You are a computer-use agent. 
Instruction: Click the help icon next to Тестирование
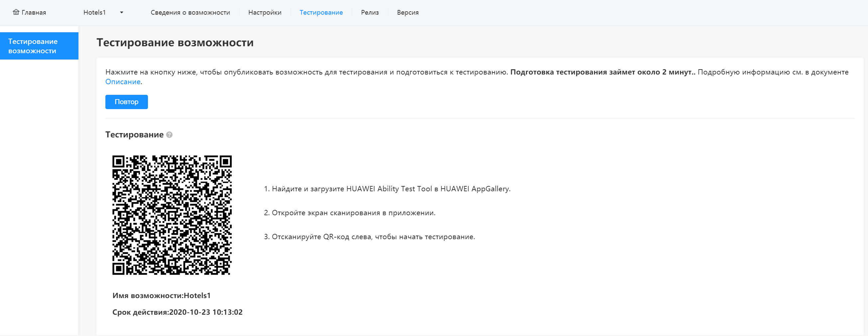(170, 135)
